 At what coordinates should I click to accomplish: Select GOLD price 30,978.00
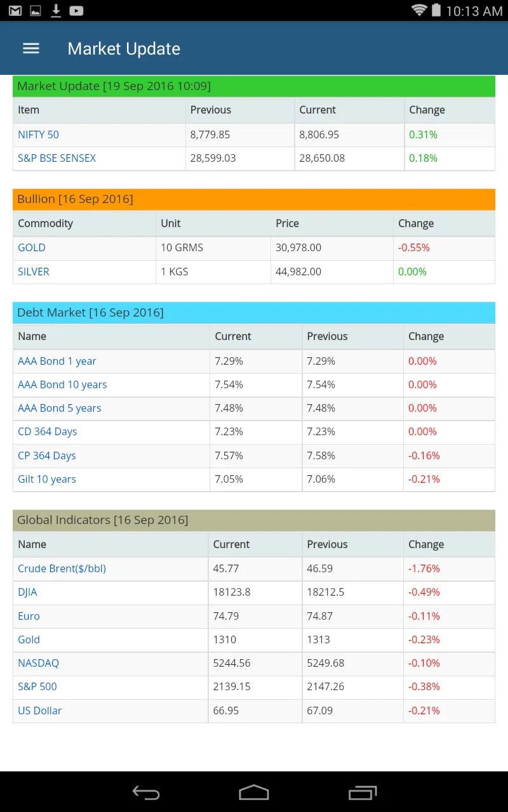click(298, 247)
